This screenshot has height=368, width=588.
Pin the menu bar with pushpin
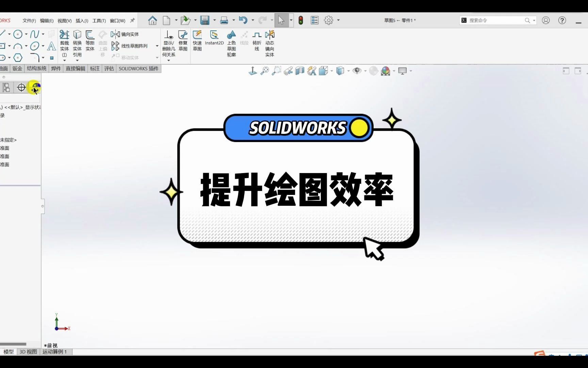click(x=132, y=20)
